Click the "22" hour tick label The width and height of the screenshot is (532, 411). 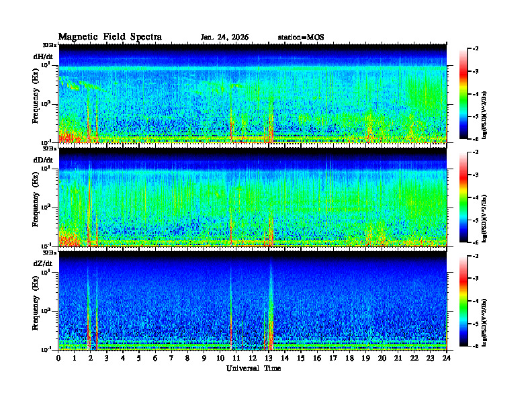tap(414, 358)
